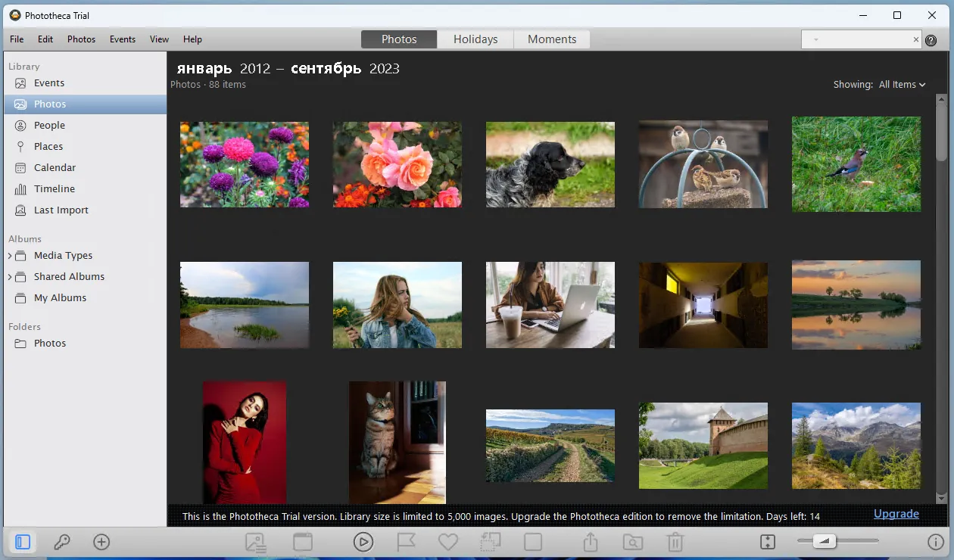The width and height of the screenshot is (954, 560).
Task: Select the black dog photo thumbnail
Action: (x=550, y=164)
